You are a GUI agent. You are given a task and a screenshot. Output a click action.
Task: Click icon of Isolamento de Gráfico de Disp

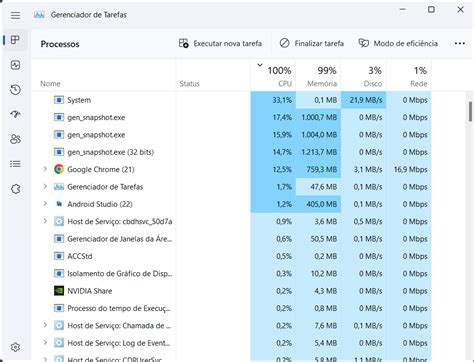tap(59, 273)
